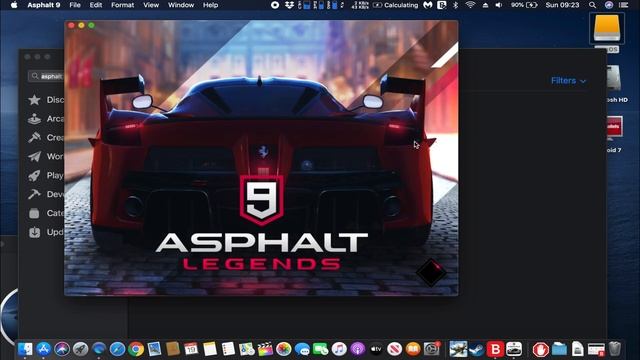The image size is (640, 360).
Task: Open Apple TV icon in Dock
Action: tap(376, 349)
